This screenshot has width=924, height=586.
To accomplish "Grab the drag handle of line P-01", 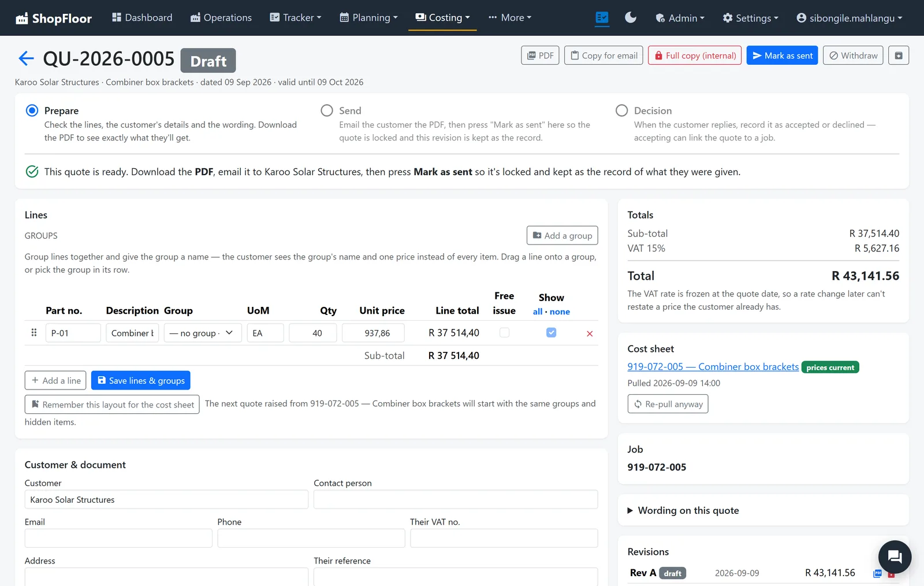I will (x=33, y=333).
